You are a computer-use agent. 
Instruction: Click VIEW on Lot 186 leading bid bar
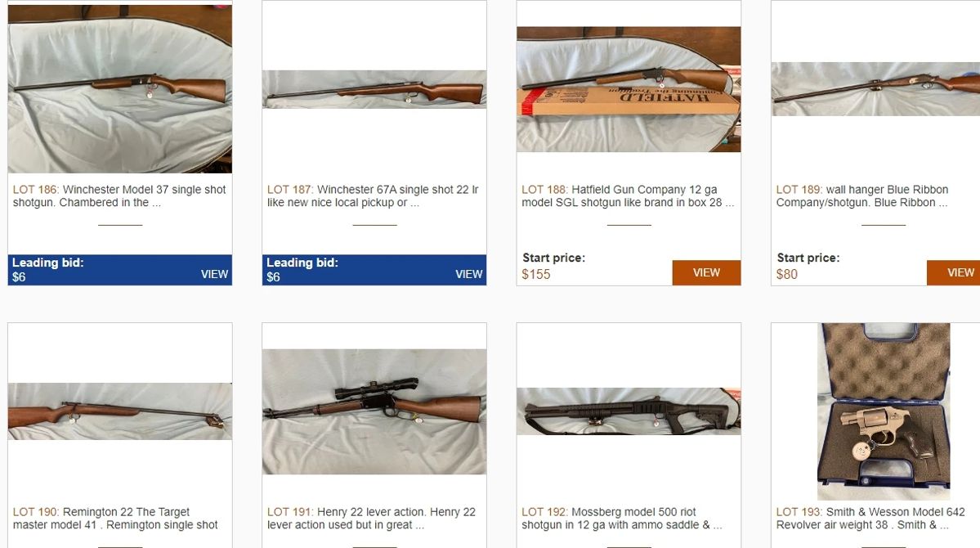coord(214,274)
